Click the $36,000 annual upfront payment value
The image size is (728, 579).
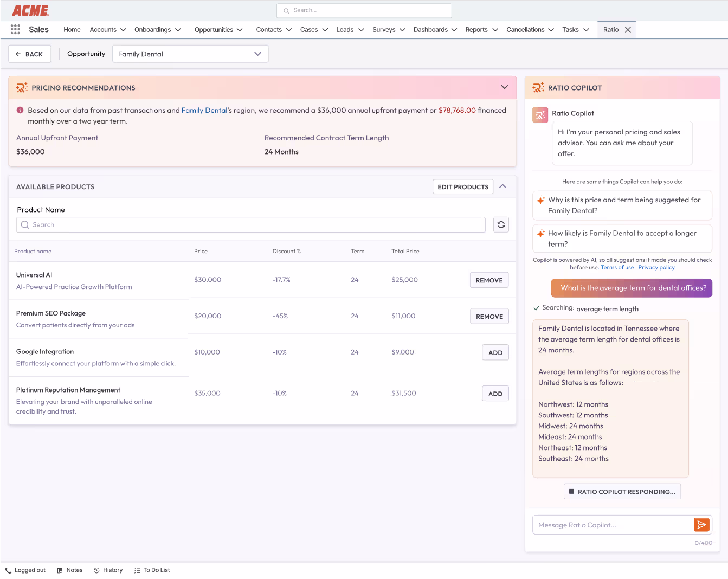tap(30, 152)
